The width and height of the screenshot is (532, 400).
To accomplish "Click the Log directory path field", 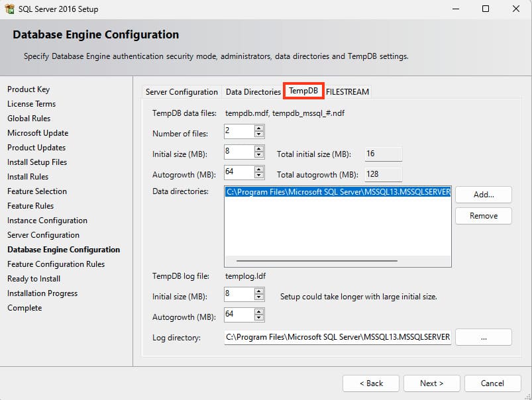I will coord(338,337).
